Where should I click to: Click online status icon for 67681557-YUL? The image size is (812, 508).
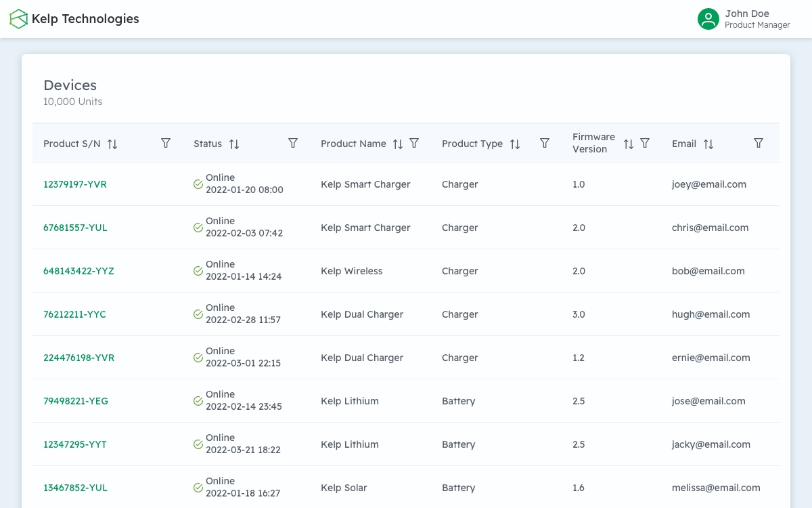[198, 228]
